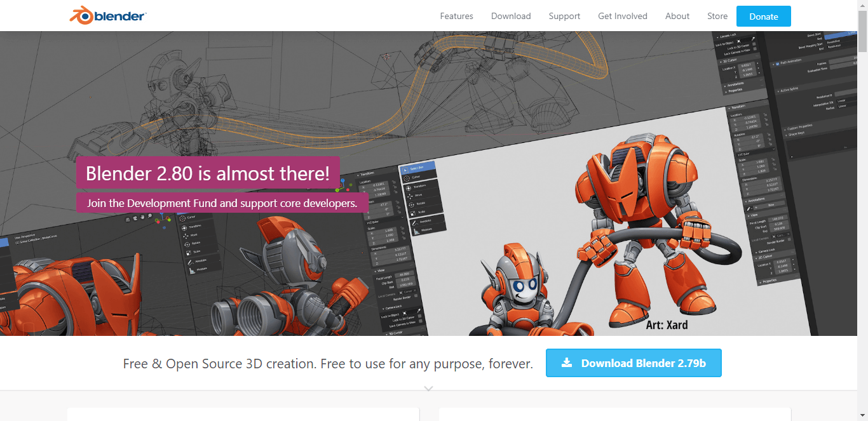Open the About menu item
868x421 pixels.
click(x=677, y=16)
